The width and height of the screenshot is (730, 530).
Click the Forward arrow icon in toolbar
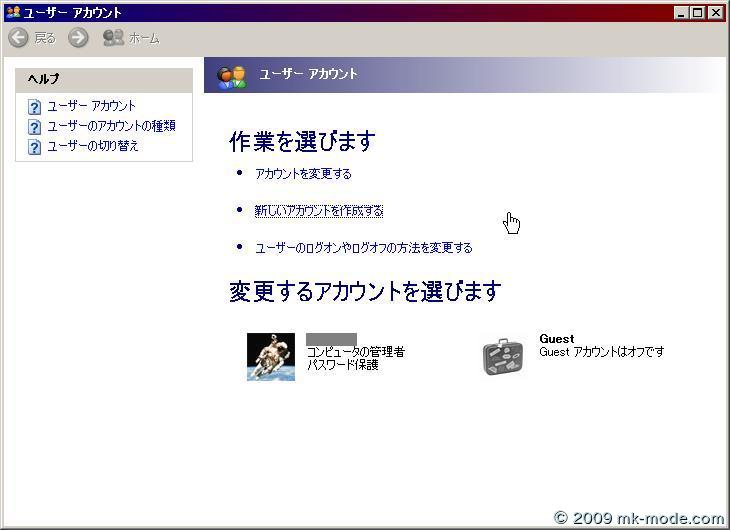(78, 38)
